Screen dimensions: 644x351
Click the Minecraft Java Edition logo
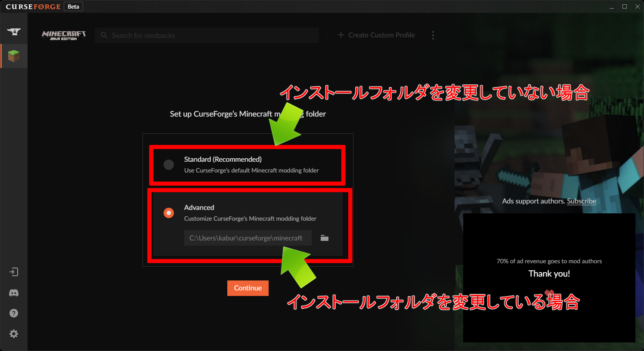(64, 35)
